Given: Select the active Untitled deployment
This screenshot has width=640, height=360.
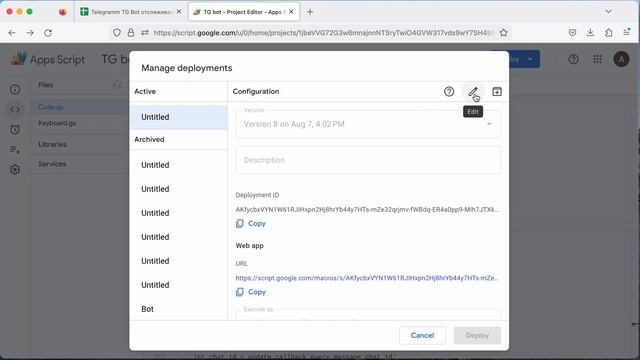Looking at the screenshot, I should tap(179, 117).
